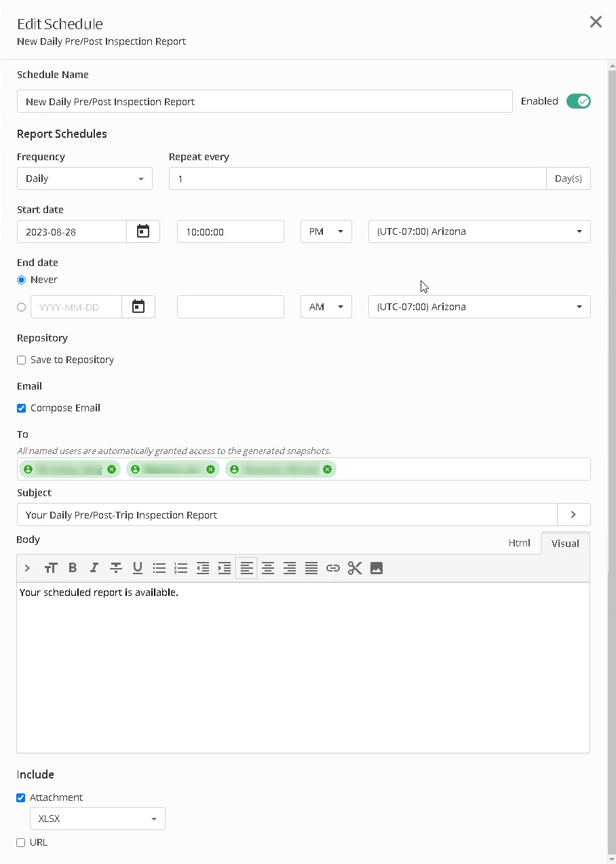This screenshot has width=616, height=864.
Task: Click the Bold formatting icon
Action: [73, 568]
